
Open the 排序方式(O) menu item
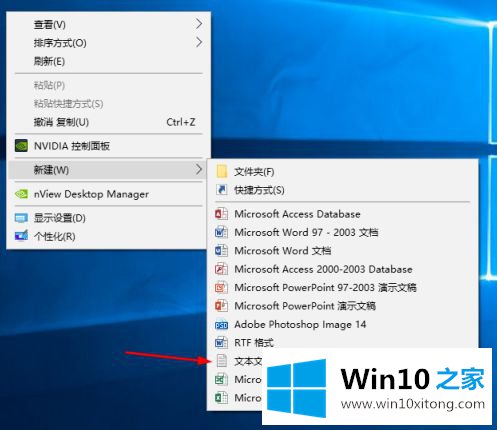(x=108, y=43)
